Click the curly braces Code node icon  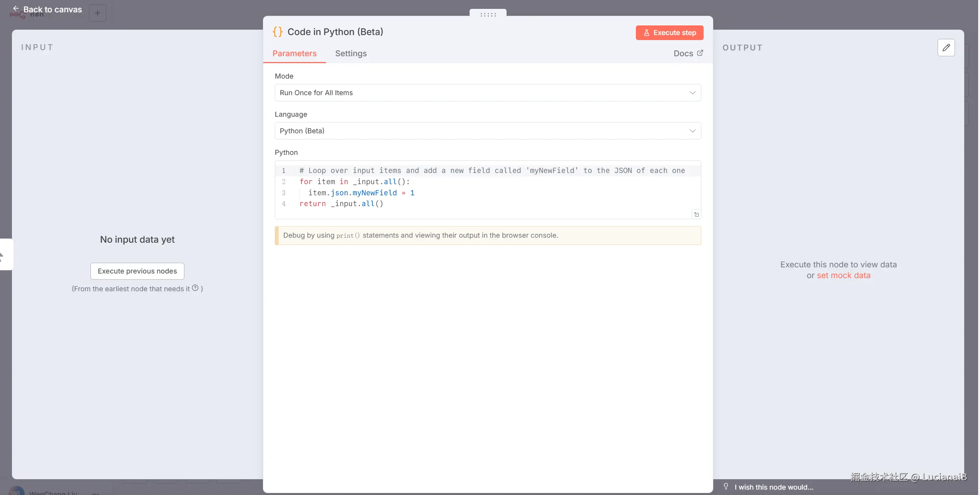[278, 32]
